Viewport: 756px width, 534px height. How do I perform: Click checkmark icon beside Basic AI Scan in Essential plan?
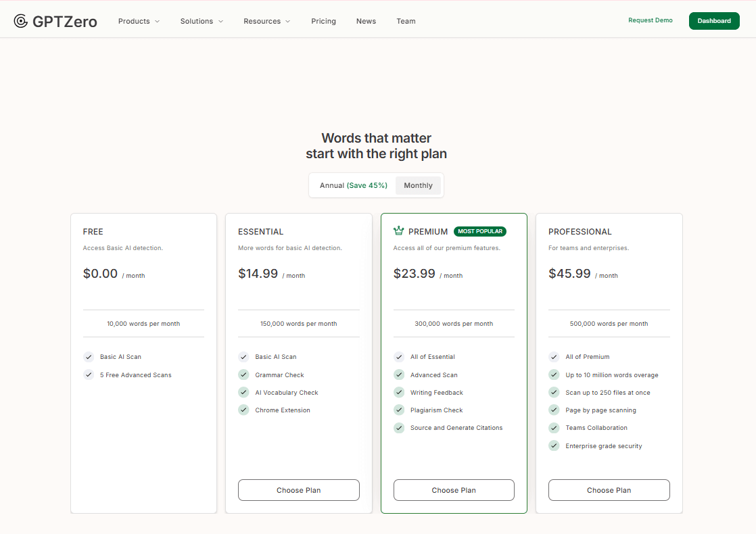243,357
